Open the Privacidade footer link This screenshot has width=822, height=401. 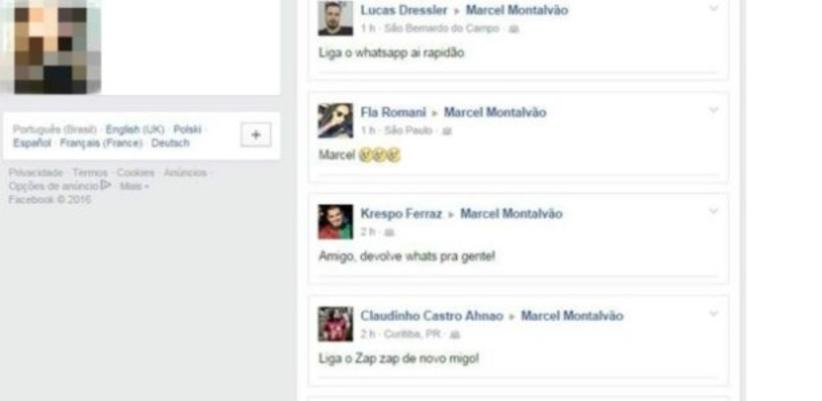tap(36, 172)
